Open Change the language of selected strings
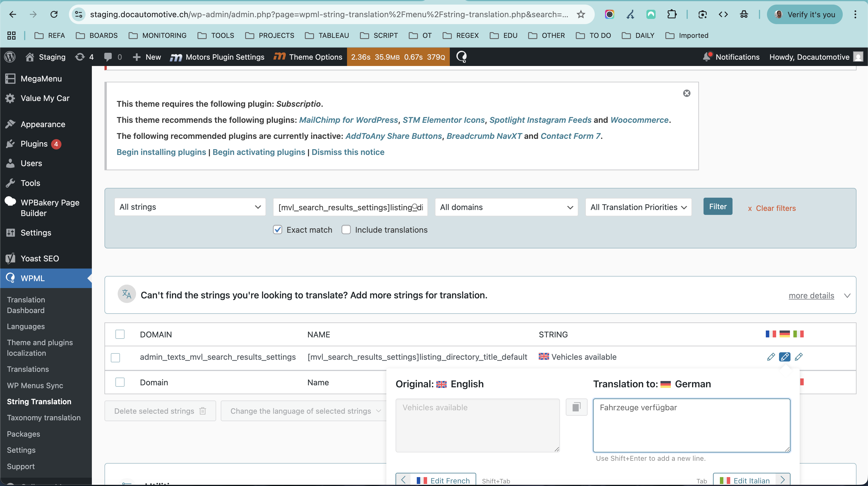This screenshot has width=868, height=486. [305, 411]
